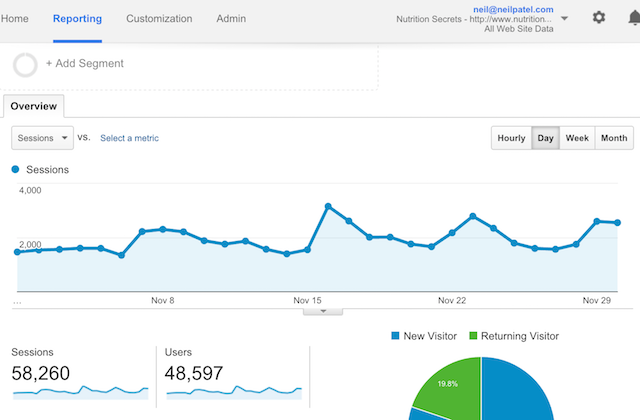Screen dimensions: 640x420
Task: Select the Overview tab
Action: pos(33,106)
